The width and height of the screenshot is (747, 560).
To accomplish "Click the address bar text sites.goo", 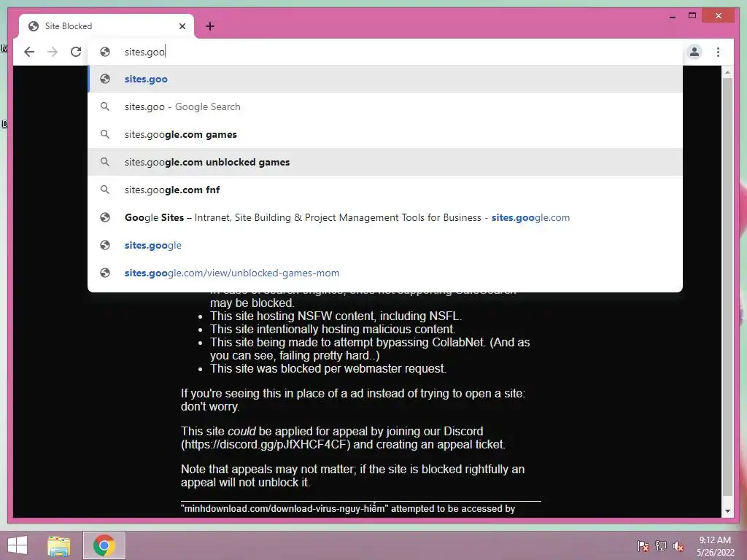I will click(x=144, y=52).
